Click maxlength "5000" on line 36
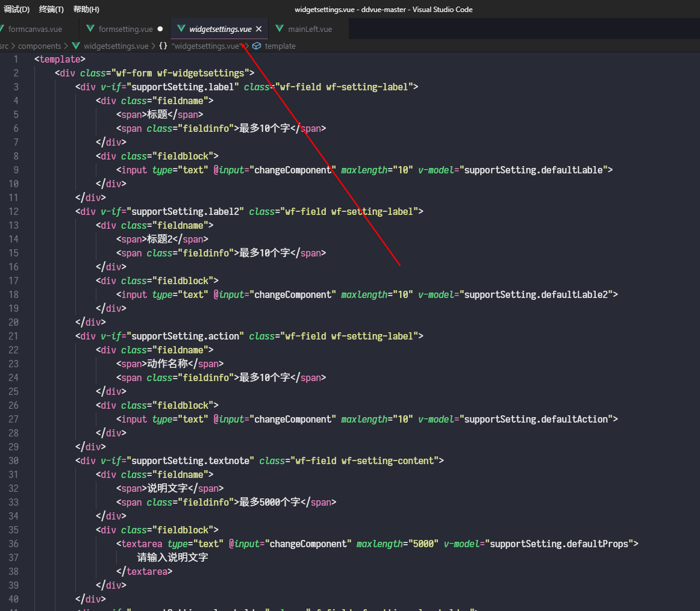The image size is (700, 611). (423, 544)
